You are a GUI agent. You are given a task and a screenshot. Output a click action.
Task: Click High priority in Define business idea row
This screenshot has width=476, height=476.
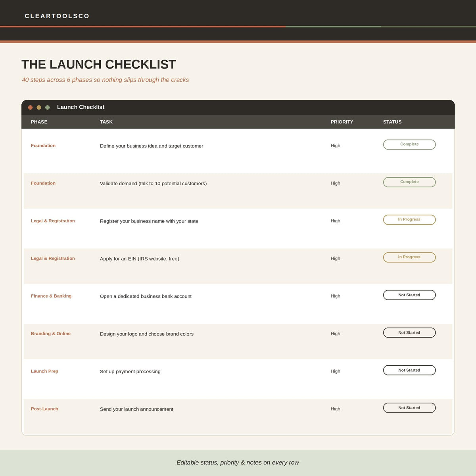[336, 146]
